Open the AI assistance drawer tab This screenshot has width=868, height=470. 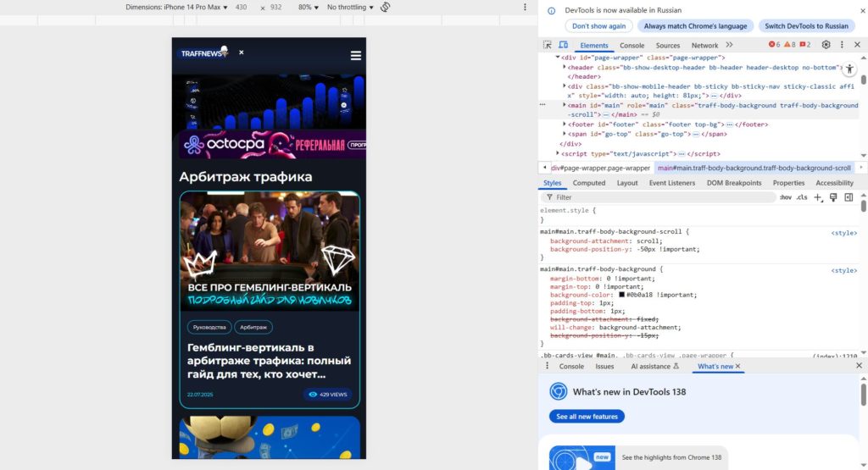tap(654, 366)
